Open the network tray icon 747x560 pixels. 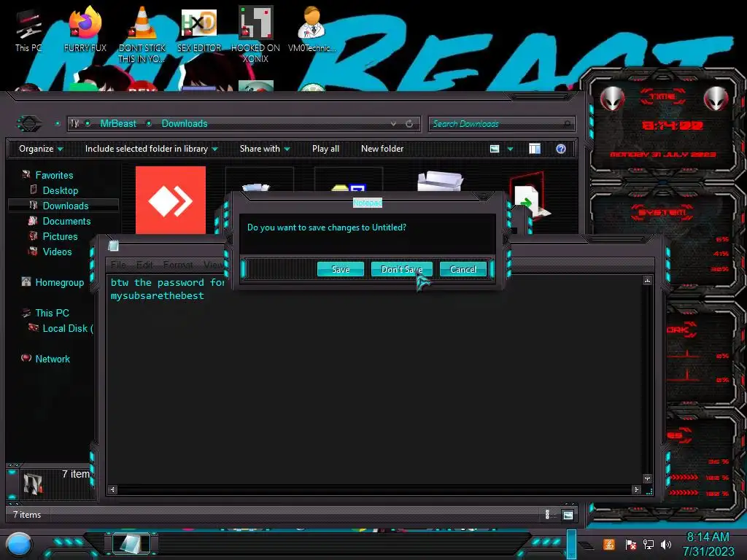(x=649, y=544)
